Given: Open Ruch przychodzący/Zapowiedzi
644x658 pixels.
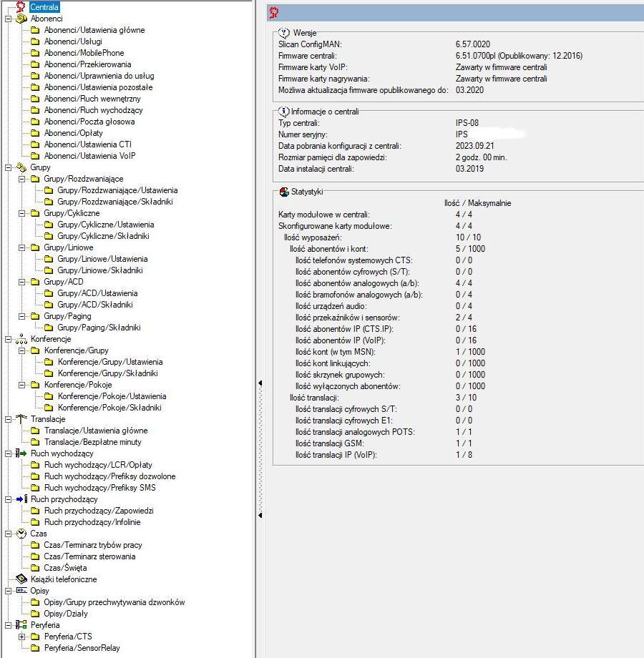Looking at the screenshot, I should [99, 511].
